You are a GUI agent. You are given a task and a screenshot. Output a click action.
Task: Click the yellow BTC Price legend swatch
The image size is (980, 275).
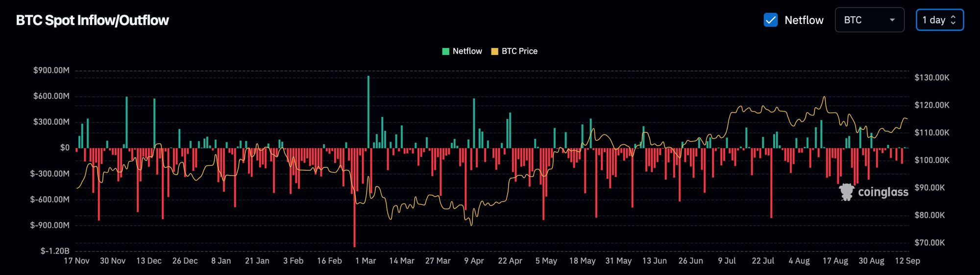[494, 51]
